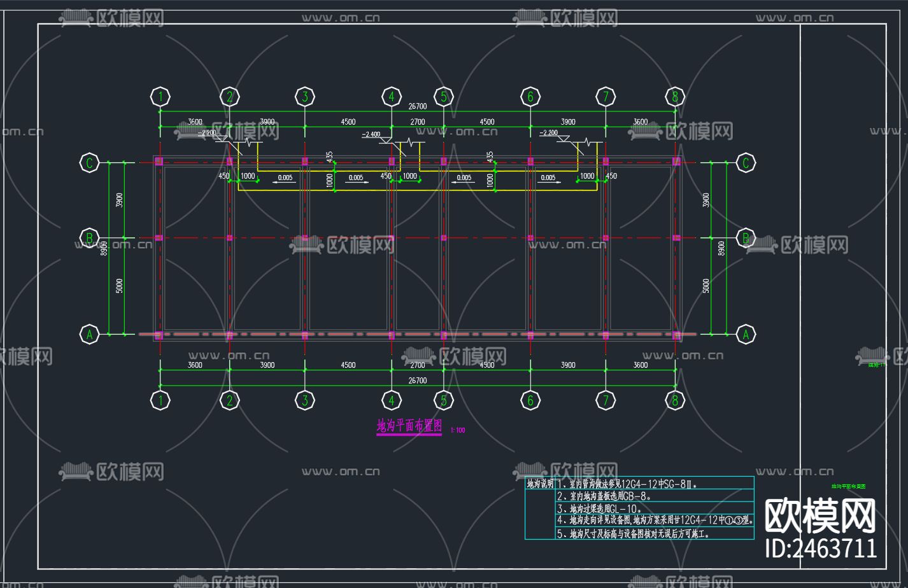Click the scale label 1:100 beside the title
Image resolution: width=908 pixels, height=588 pixels.
(458, 430)
